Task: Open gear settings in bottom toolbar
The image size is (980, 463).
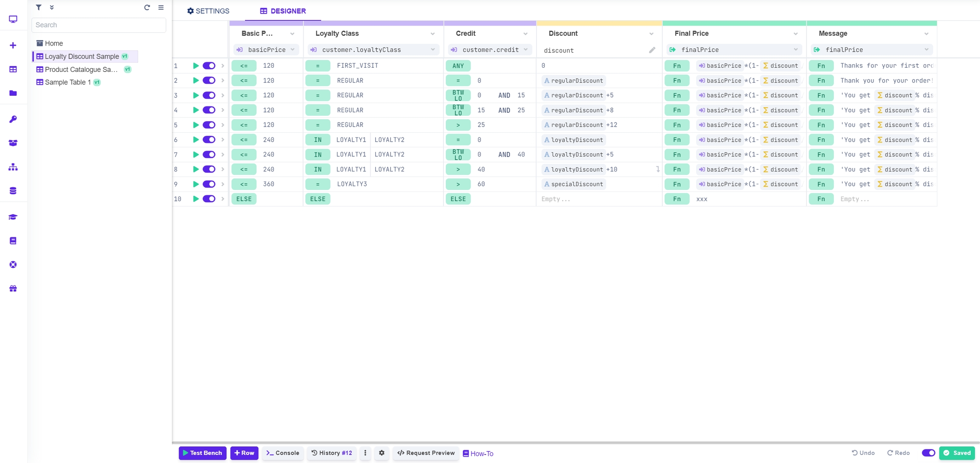Action: click(382, 453)
